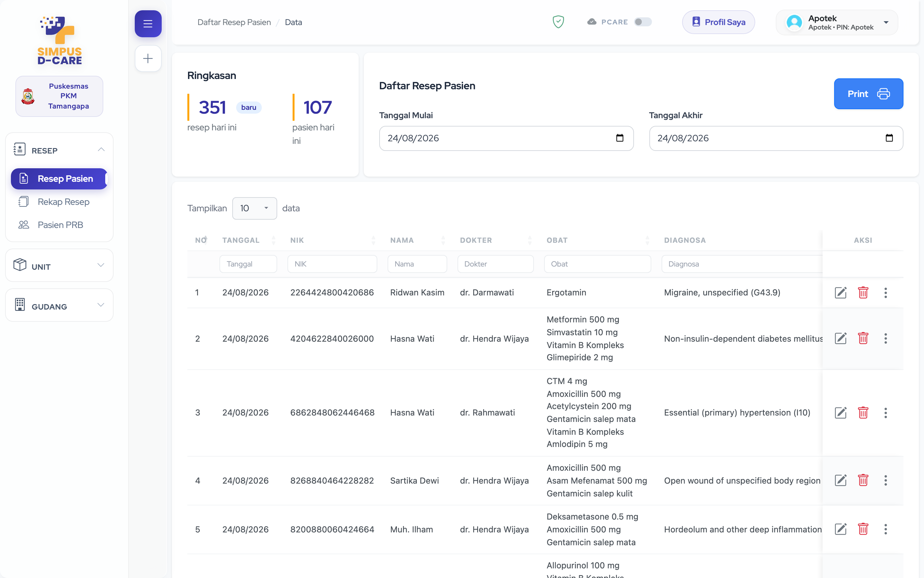924x578 pixels.
Task: Sort table by NAMA column
Action: click(417, 240)
